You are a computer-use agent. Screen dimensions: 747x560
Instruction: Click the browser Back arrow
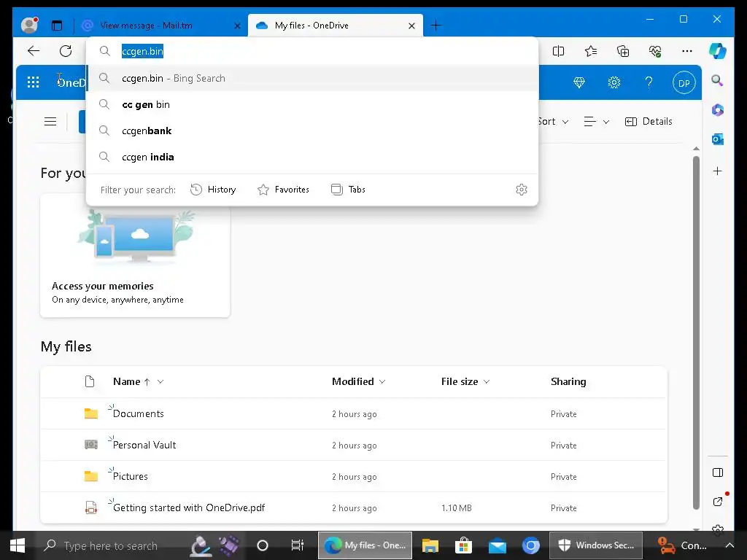(x=34, y=51)
